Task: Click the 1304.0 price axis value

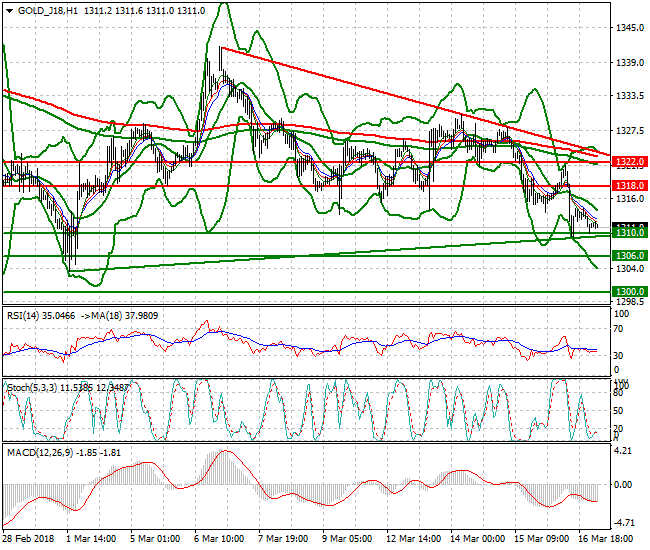Action: click(x=630, y=269)
